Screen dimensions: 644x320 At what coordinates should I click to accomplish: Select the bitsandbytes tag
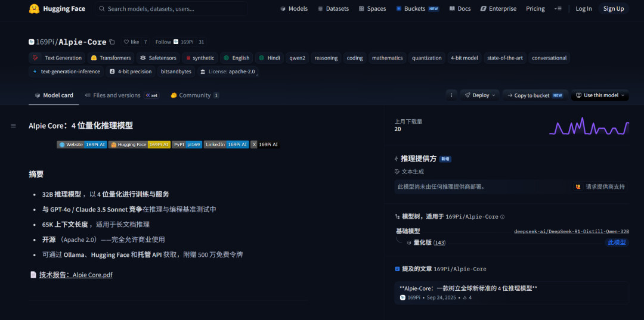(x=176, y=72)
